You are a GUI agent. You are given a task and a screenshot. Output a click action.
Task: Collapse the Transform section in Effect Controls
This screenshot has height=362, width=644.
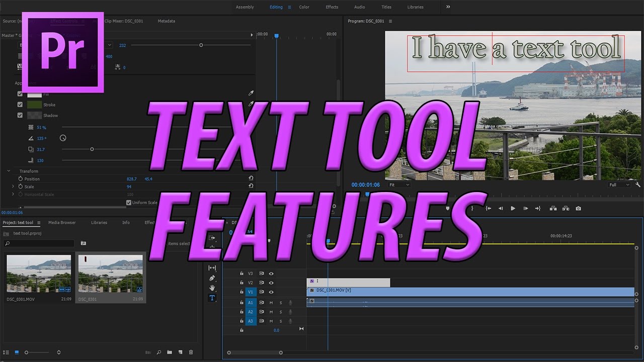tap(8, 171)
